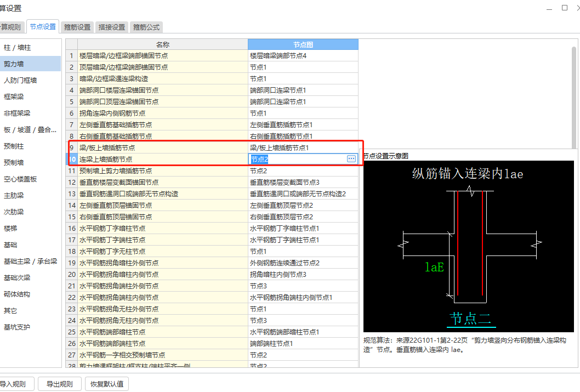Select 框架梁 in the sidebar

coord(30,96)
